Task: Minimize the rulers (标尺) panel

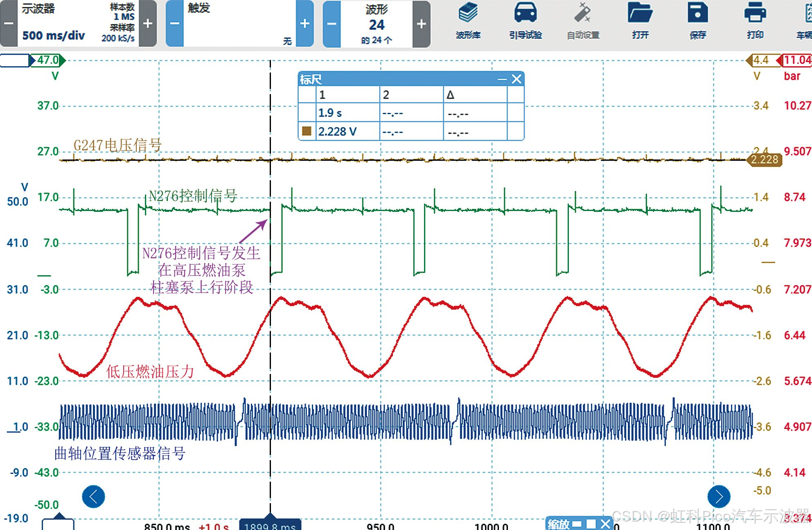Action: [502, 79]
